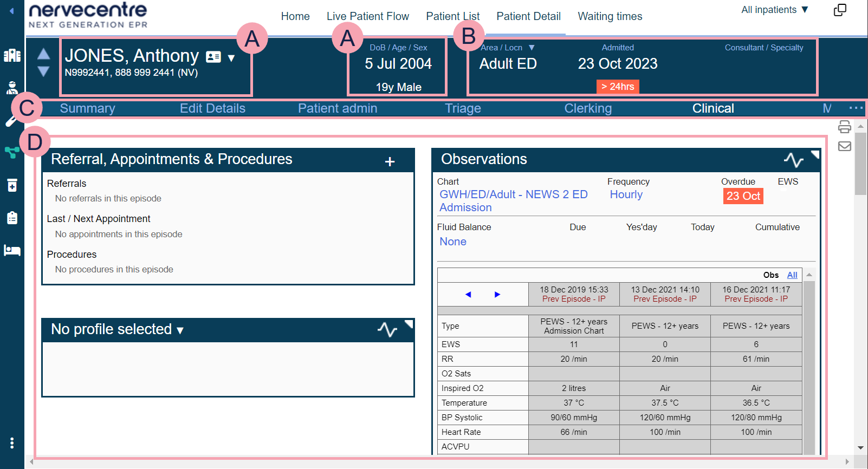Open the hospital buildings icon in sidebar
Image resolution: width=868 pixels, height=469 pixels.
(12, 55)
